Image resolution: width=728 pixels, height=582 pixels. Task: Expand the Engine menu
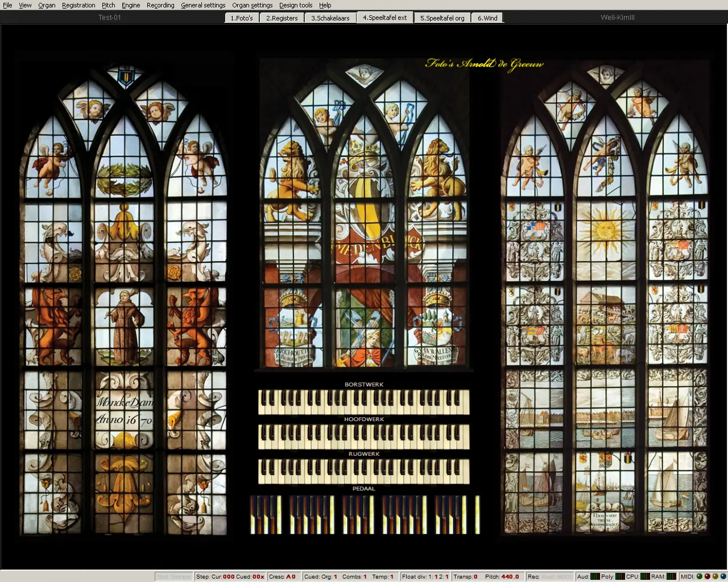pos(131,5)
